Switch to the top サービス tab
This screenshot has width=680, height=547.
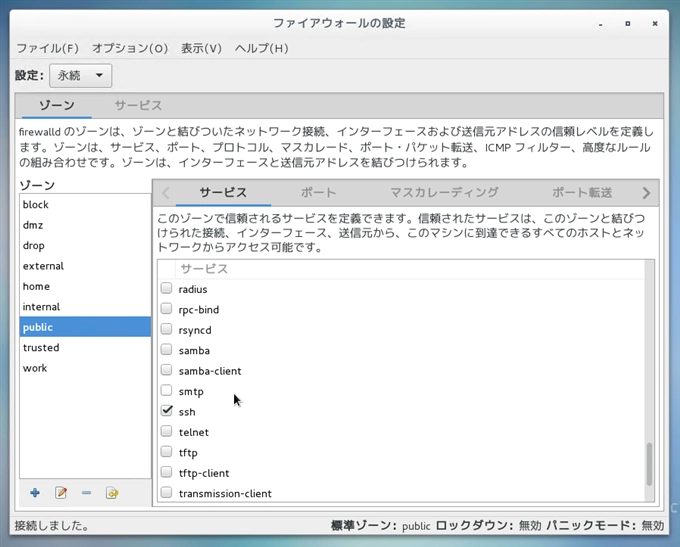coord(138,105)
